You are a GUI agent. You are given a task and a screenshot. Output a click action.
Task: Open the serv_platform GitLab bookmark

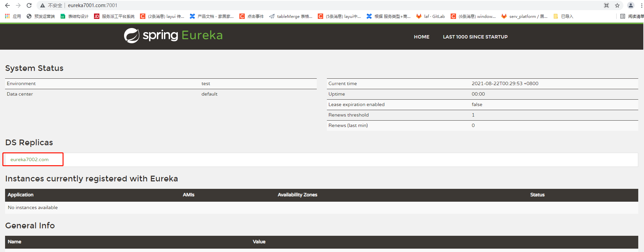(524, 16)
